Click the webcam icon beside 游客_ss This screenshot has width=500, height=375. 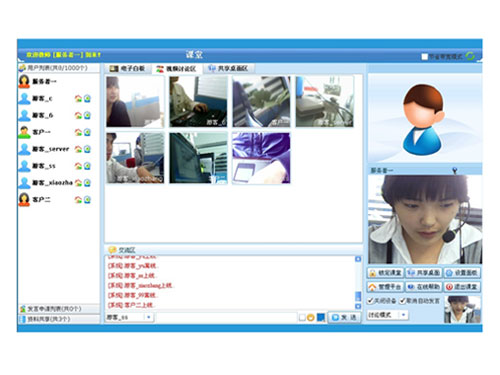coord(87,166)
